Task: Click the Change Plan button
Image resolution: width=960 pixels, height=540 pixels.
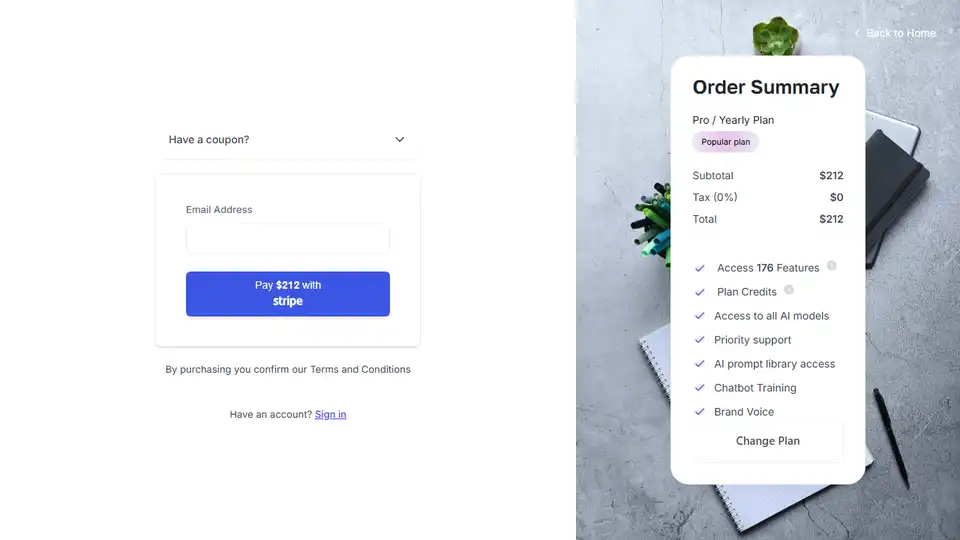Action: [x=768, y=441]
